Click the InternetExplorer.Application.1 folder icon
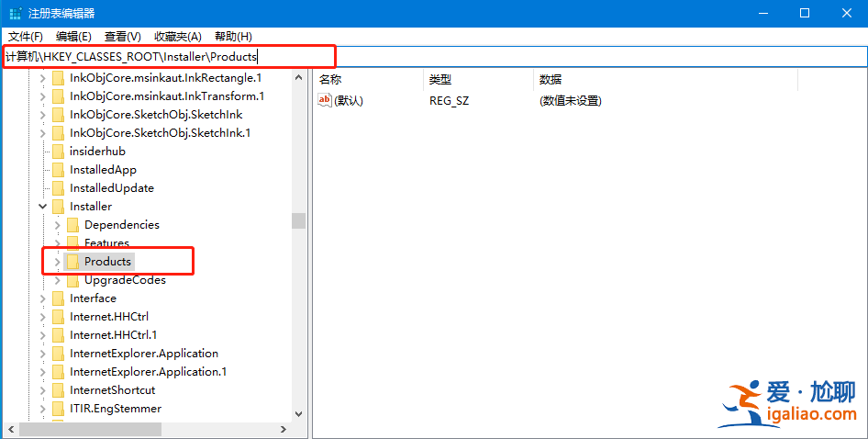 (58, 371)
